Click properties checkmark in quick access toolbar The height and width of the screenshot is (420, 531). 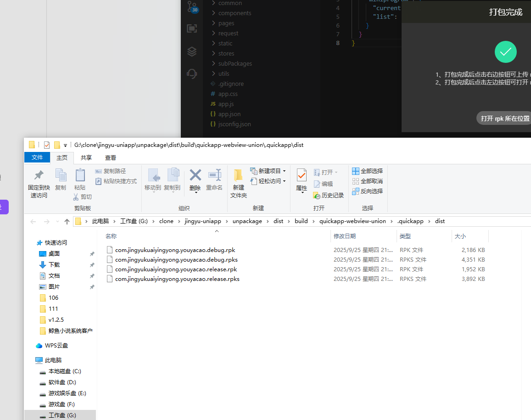click(47, 145)
